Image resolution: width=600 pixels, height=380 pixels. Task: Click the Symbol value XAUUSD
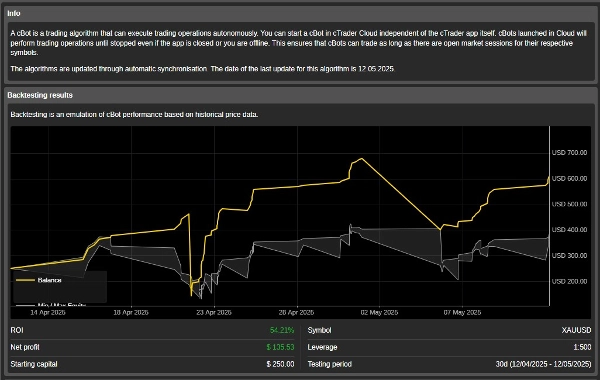[576, 330]
